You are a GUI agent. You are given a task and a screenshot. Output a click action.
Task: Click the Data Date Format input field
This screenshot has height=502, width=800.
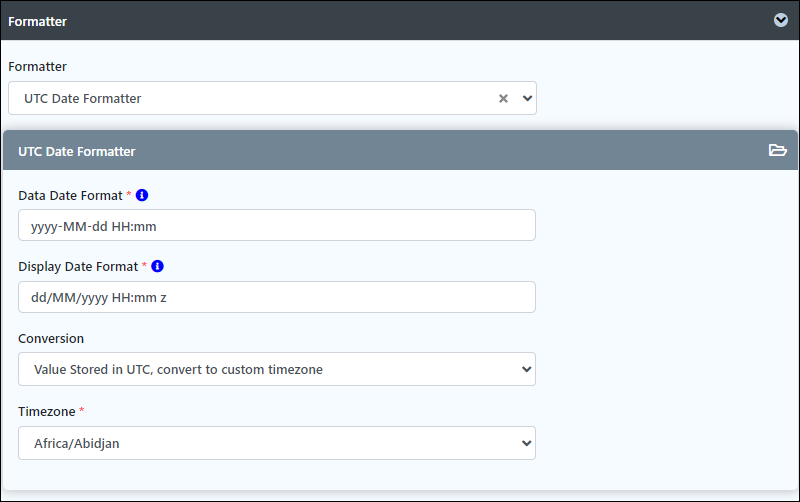pos(277,225)
